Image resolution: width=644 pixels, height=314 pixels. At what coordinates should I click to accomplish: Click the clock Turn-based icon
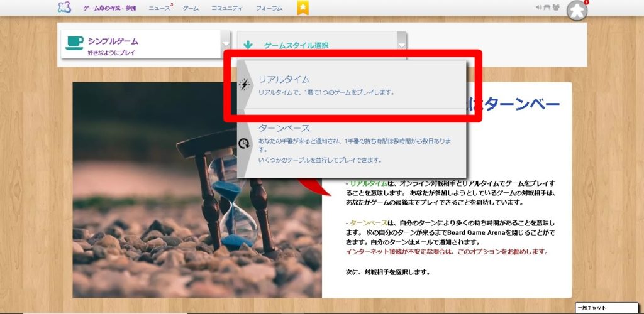pos(246,143)
